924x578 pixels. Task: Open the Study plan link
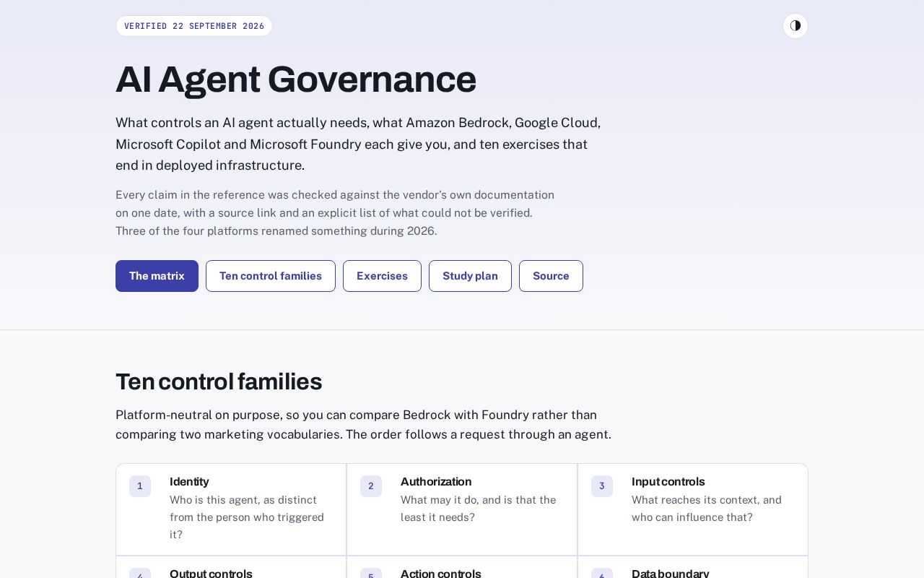(470, 276)
